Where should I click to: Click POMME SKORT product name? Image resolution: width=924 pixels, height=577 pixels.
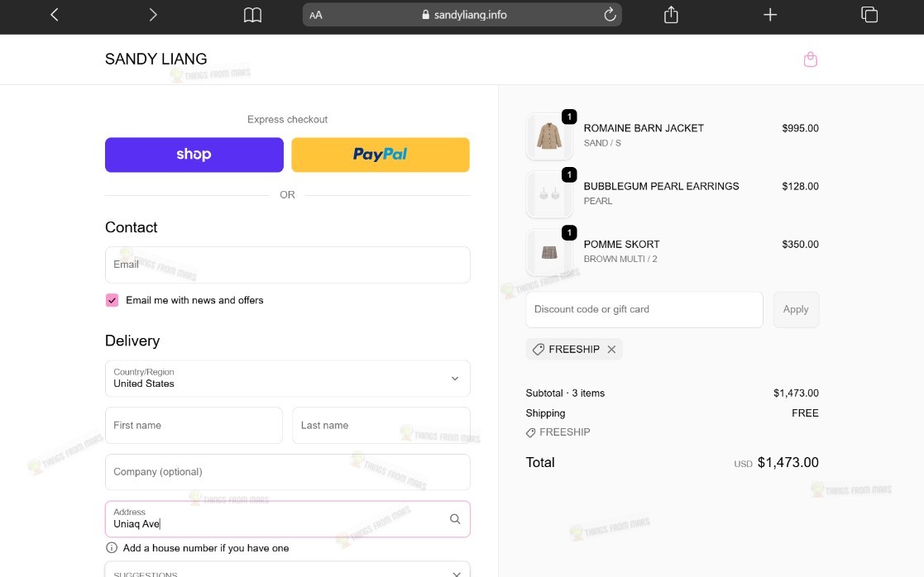coord(622,245)
